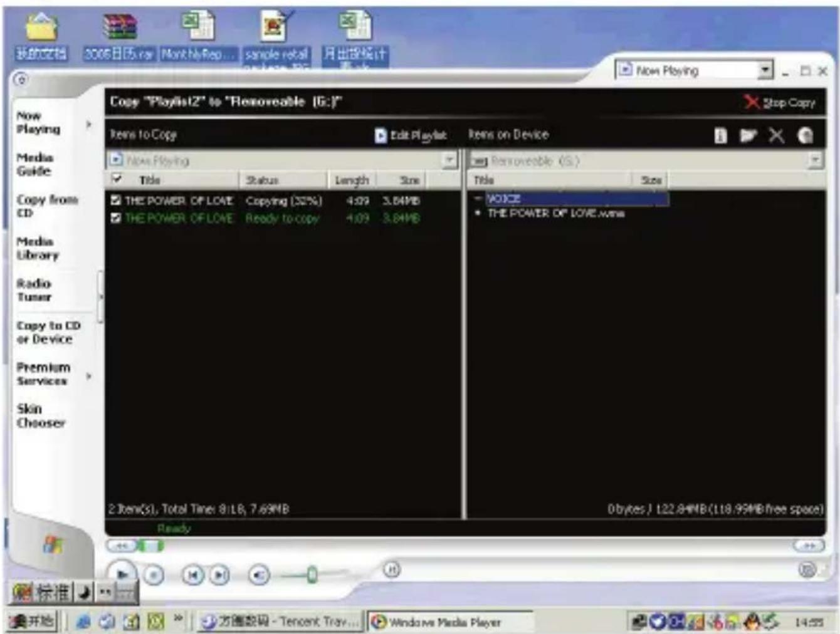Click the Windows Media Player taskbar button

[x=449, y=622]
